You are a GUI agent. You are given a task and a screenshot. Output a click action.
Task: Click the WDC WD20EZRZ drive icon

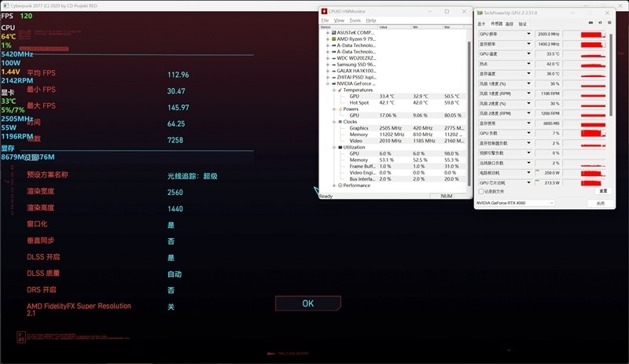pyautogui.click(x=333, y=58)
